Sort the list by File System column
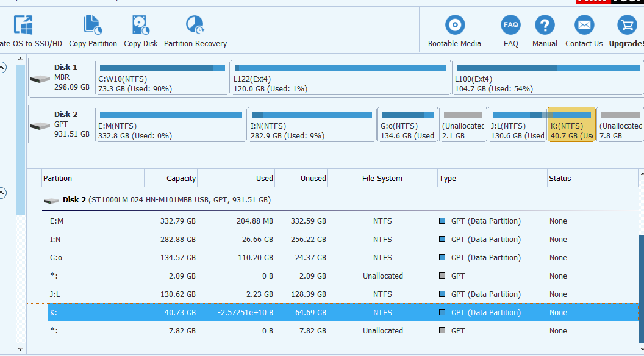 [x=382, y=179]
